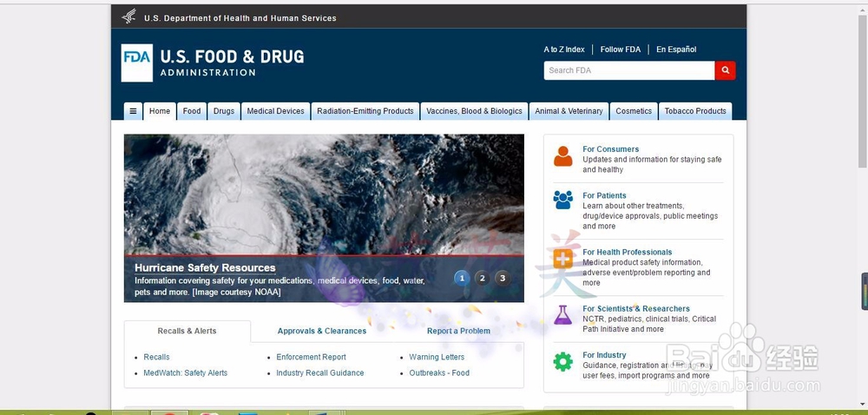This screenshot has width=868, height=415.
Task: Click the HHS eagle logo icon
Action: click(129, 16)
